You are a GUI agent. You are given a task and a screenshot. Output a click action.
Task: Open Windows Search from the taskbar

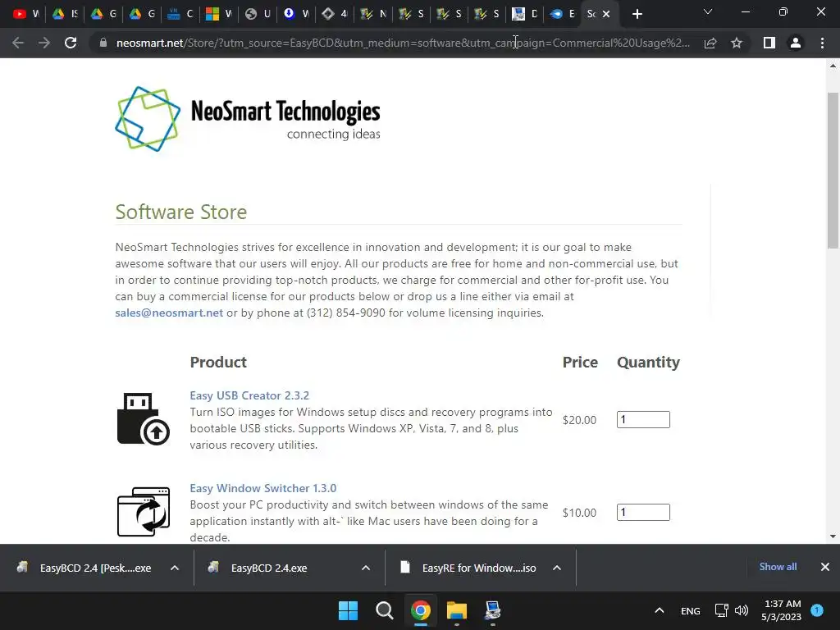[x=385, y=610]
